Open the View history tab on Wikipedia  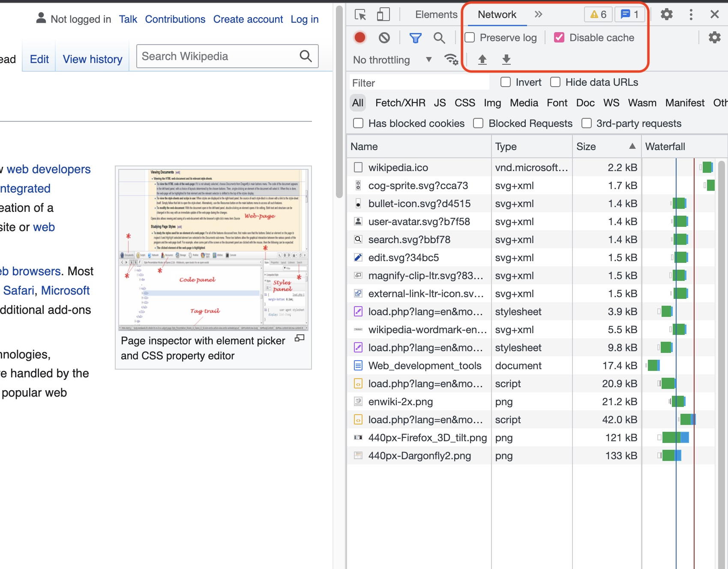[93, 59]
